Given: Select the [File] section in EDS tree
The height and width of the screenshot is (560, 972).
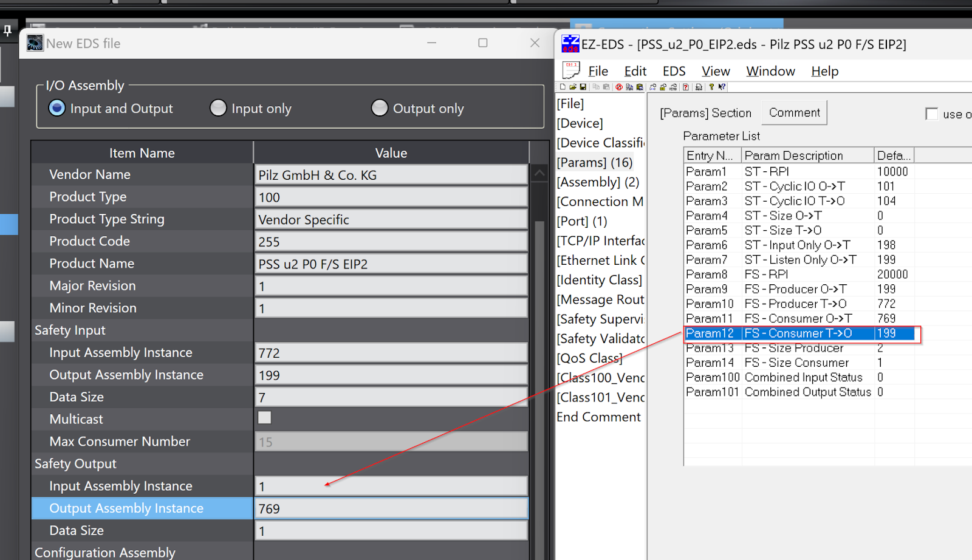Looking at the screenshot, I should point(570,104).
